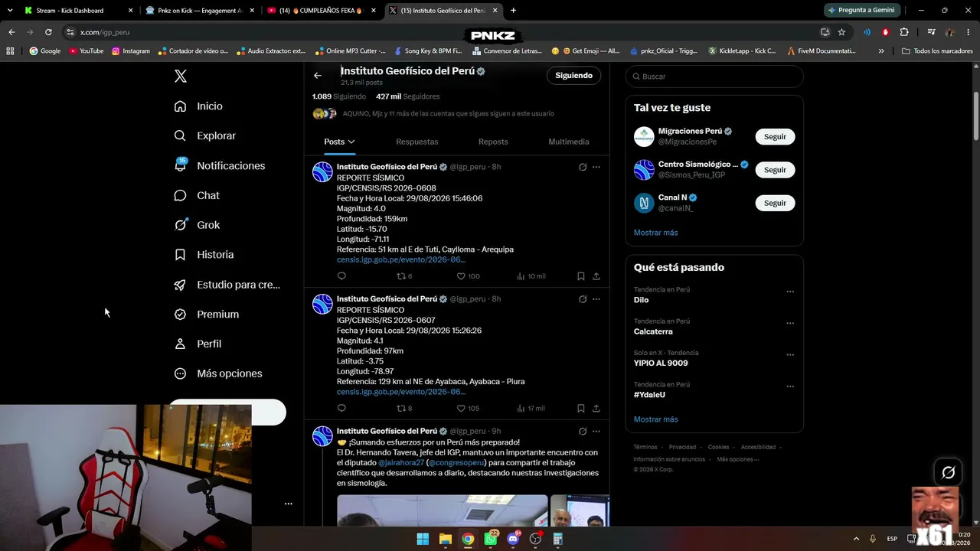This screenshot has height=551, width=980.
Task: Open the Posts filter dropdown
Action: (x=339, y=142)
